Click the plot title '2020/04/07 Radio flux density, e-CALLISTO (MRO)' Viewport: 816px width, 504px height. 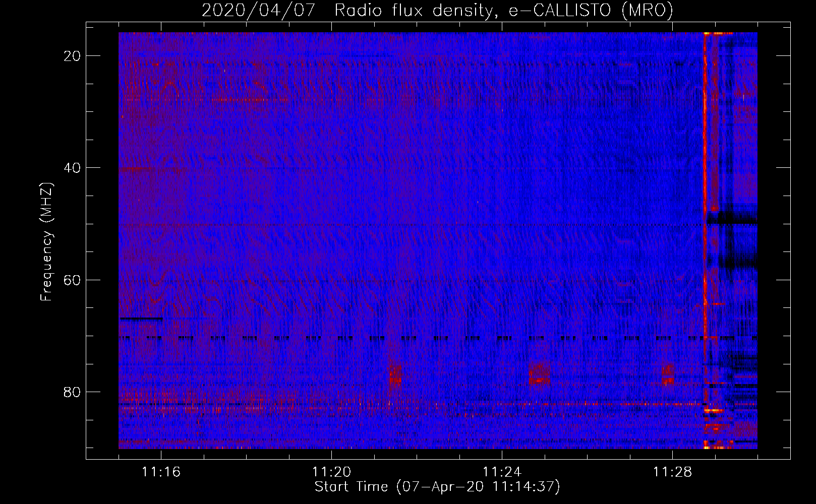tap(437, 10)
